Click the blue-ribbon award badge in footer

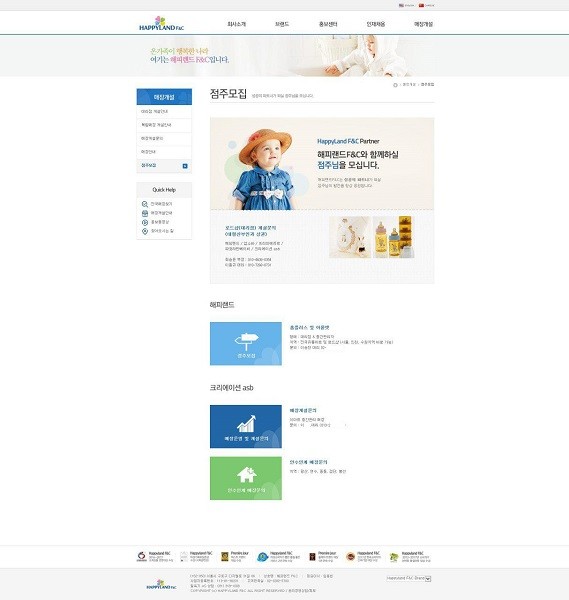point(262,557)
